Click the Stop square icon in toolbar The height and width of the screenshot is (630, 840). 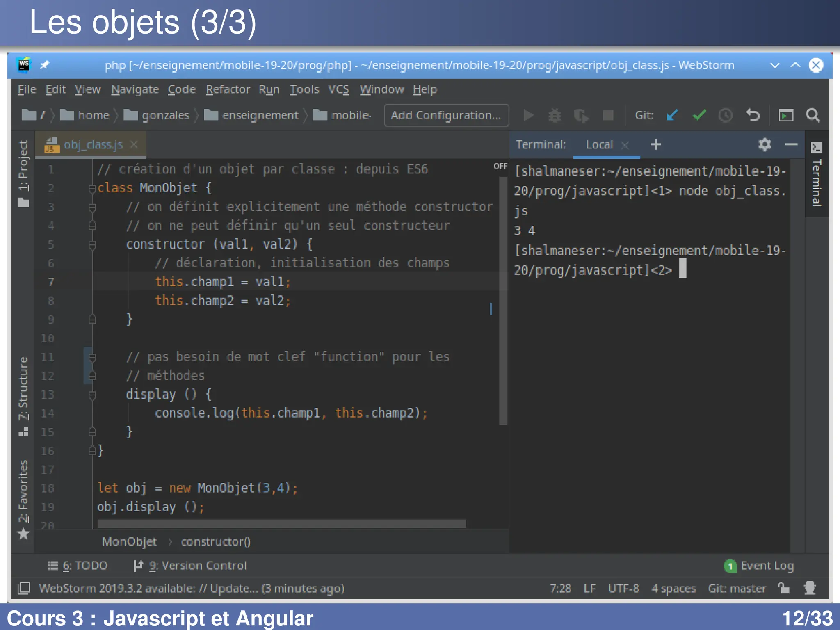click(608, 116)
